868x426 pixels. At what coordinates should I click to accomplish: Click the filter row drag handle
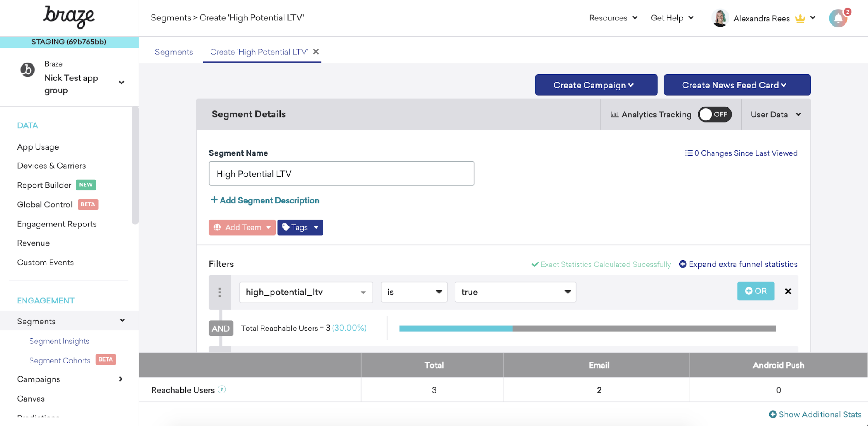220,292
